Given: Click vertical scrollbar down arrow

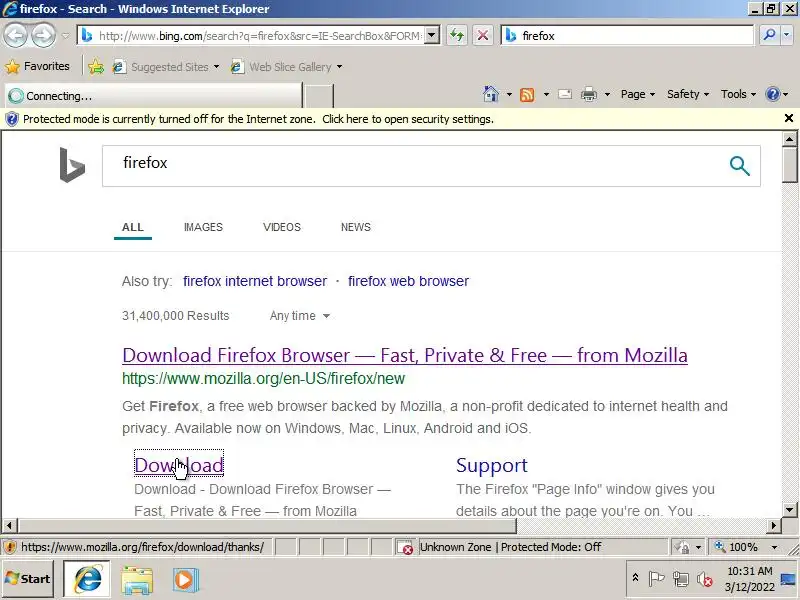Looking at the screenshot, I should [x=789, y=510].
